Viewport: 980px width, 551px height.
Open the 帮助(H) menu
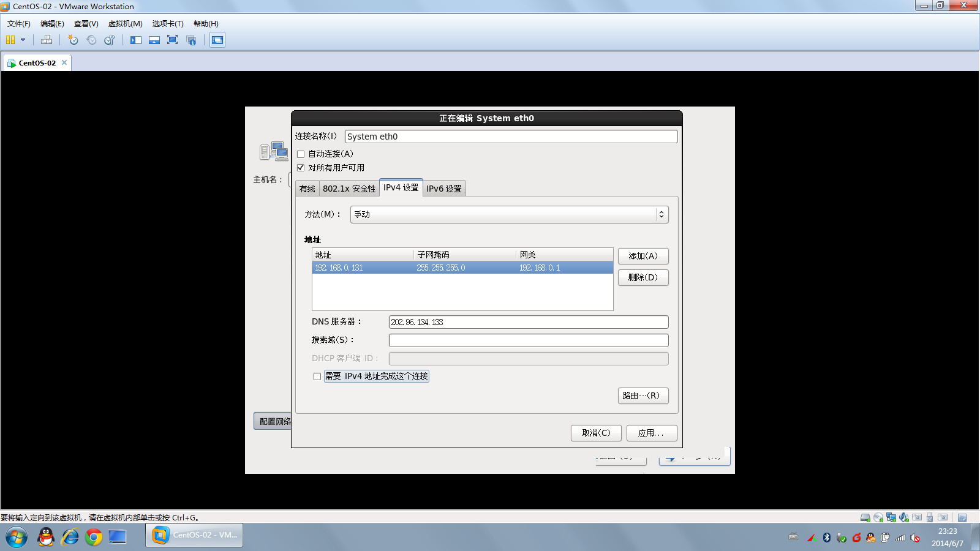coord(206,24)
